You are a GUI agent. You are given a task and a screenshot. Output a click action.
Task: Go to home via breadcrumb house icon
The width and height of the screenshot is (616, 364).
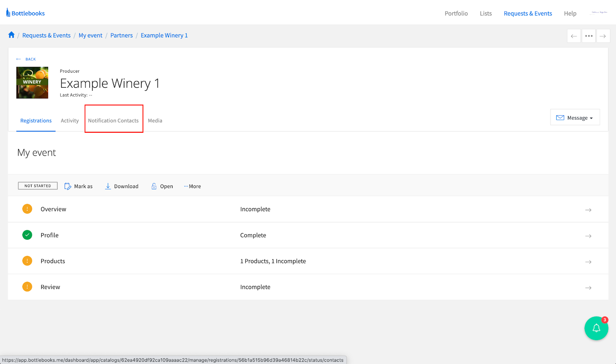12,35
